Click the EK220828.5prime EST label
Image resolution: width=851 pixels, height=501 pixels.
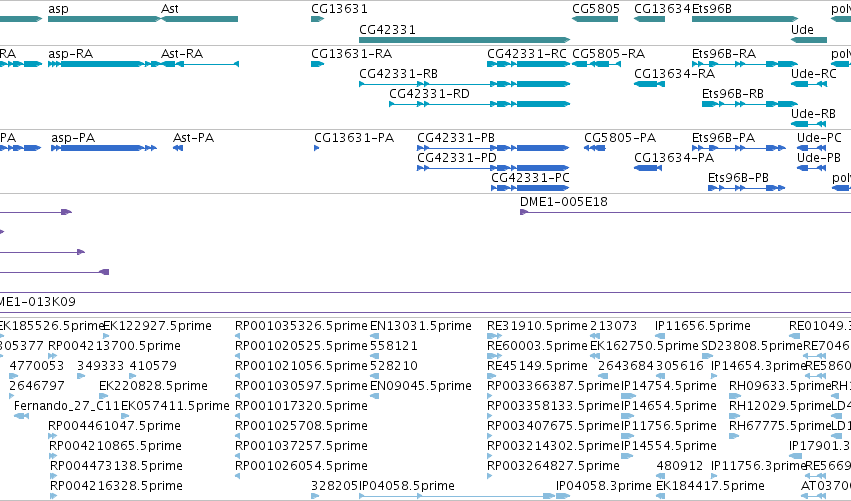(x=153, y=386)
